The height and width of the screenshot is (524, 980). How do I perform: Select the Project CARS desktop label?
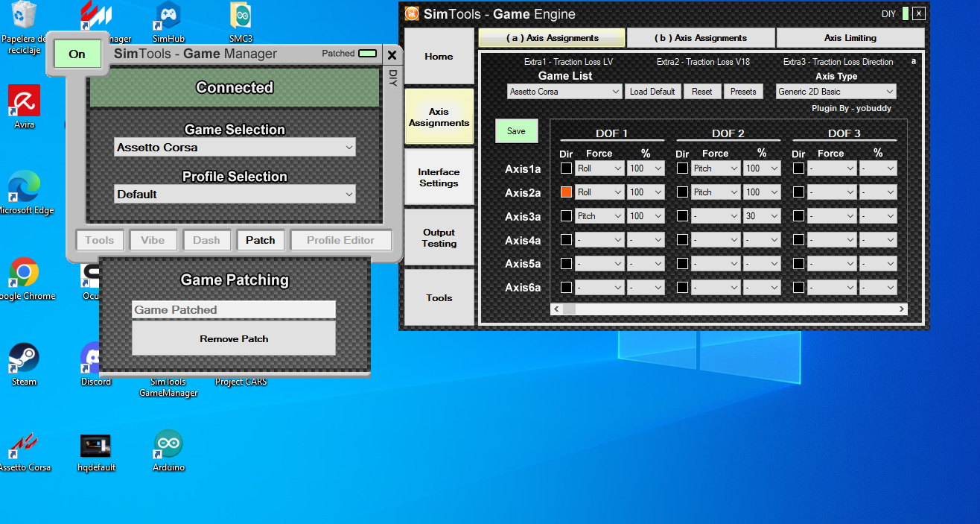tap(241, 382)
